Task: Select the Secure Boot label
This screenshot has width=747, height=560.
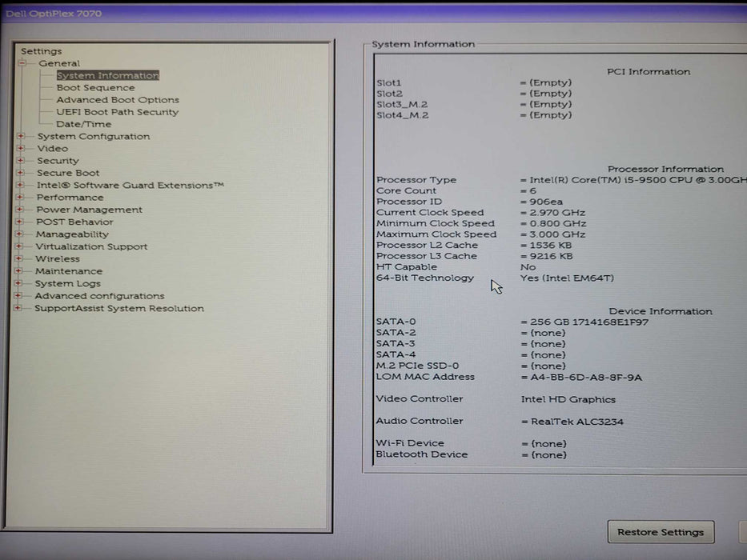Action: tap(68, 173)
